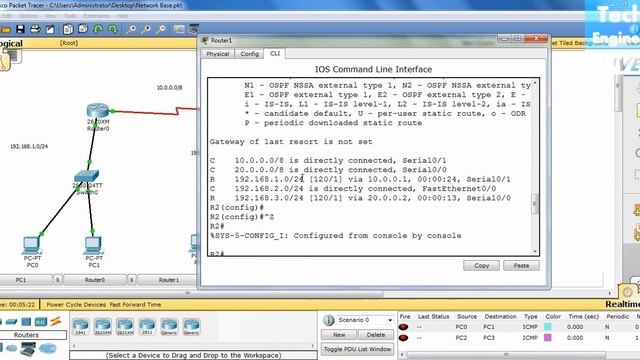This screenshot has width=640, height=360.
Task: Switch to the Router0 taskbar window tab
Action: coord(95,280)
